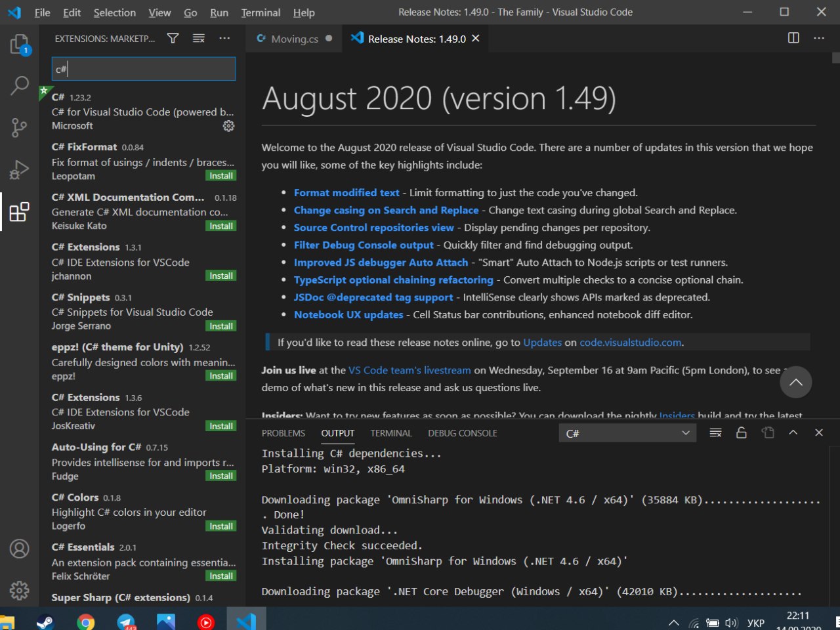
Task: Open the Run and Debug view icon
Action: point(20,169)
